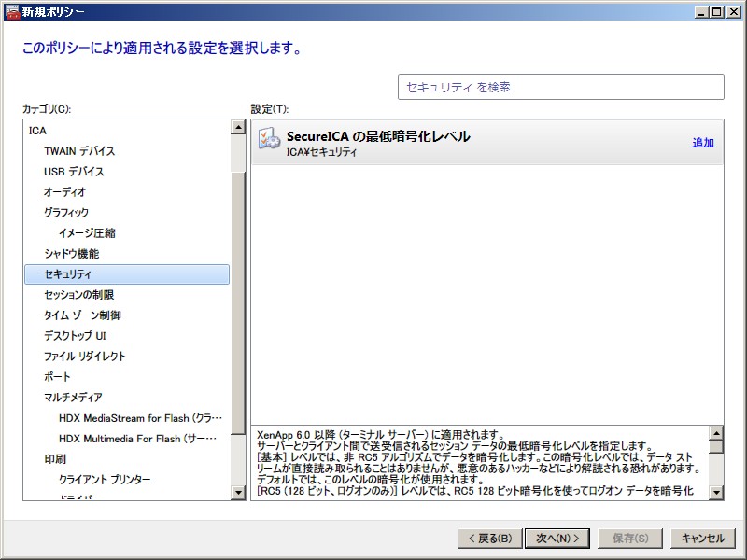747x560 pixels.
Task: Click 戻る(B) button to go back
Action: (x=487, y=538)
